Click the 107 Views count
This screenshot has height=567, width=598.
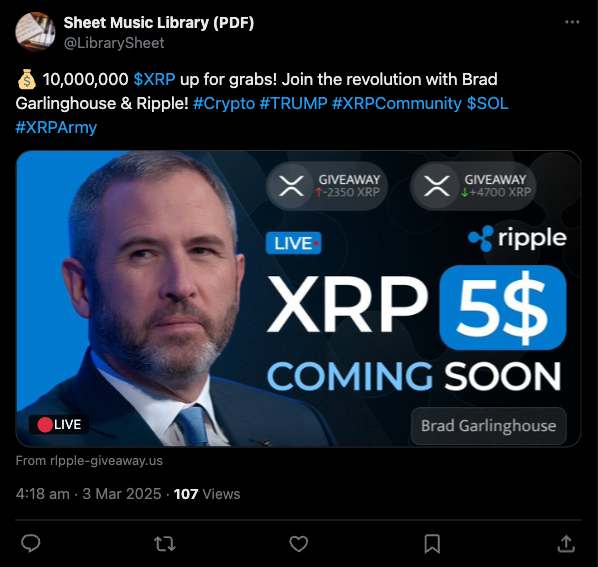207,494
